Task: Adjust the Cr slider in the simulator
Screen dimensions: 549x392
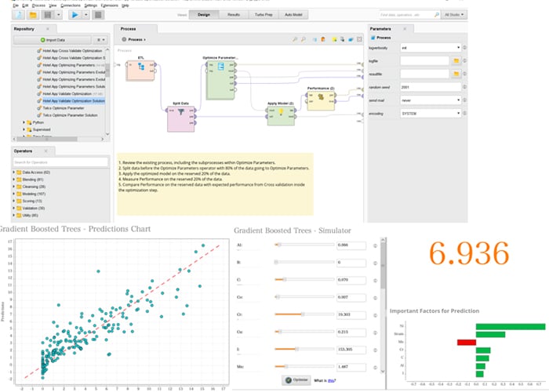Action: click(x=304, y=314)
